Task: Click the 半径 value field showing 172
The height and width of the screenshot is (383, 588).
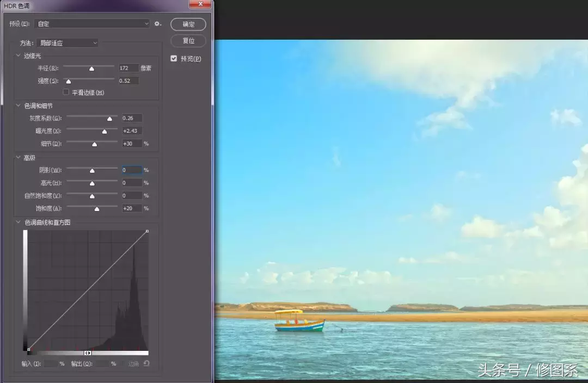Action: 128,68
